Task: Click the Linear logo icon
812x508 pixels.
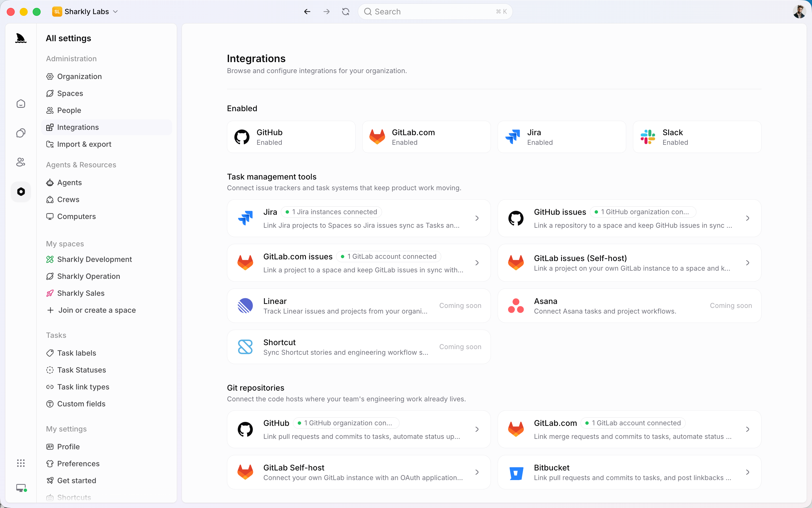Action: (x=245, y=306)
